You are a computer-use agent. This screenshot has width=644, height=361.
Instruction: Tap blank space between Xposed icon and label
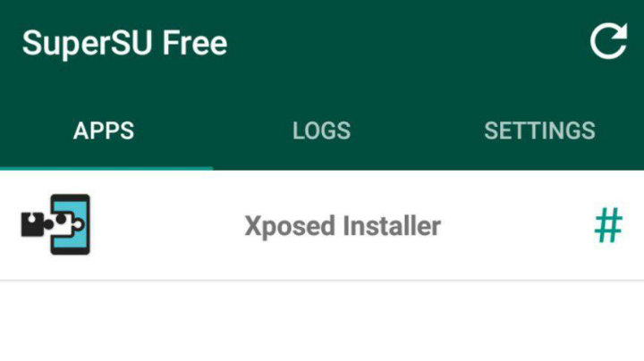click(166, 225)
